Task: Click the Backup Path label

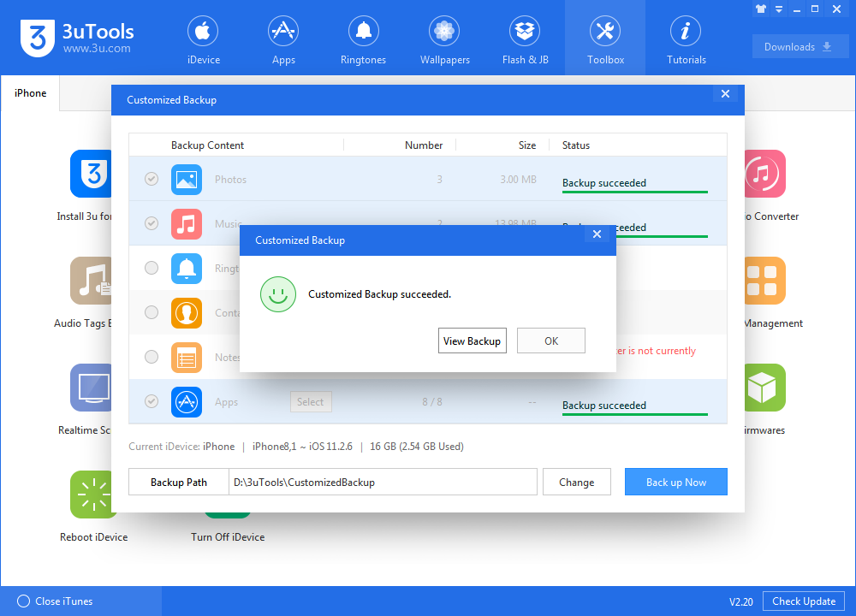Action: [x=179, y=483]
